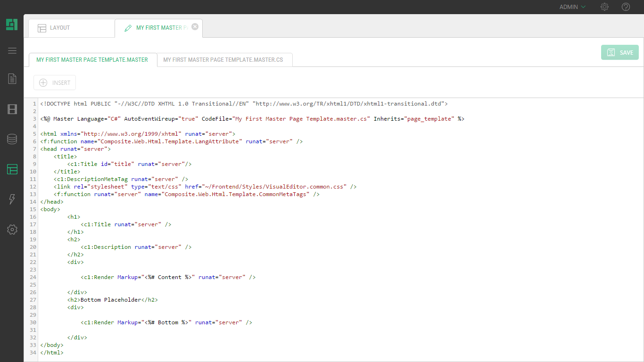This screenshot has height=362, width=644.
Task: Open the hamburger menu in sidebar
Action: [12, 51]
